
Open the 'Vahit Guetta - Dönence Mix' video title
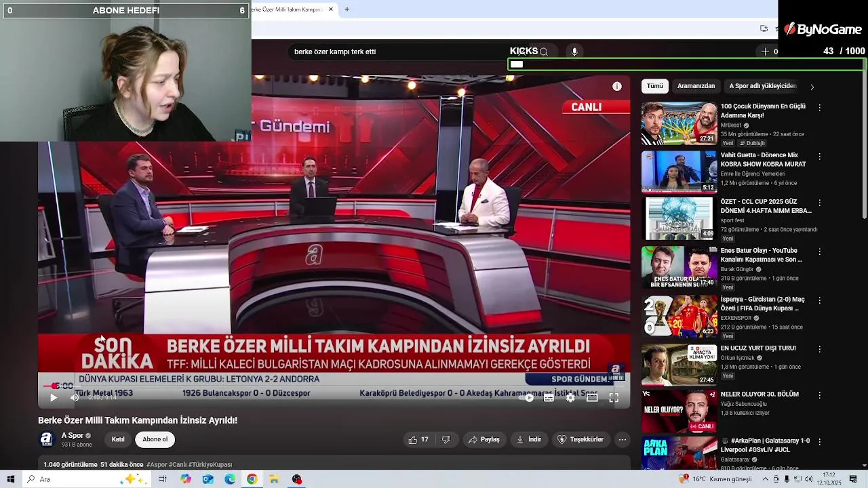pos(763,159)
